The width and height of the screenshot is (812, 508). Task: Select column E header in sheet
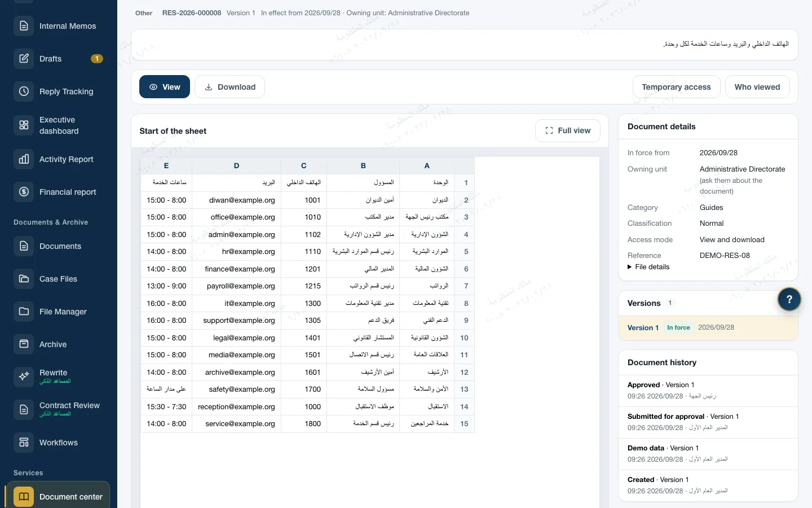tap(166, 165)
